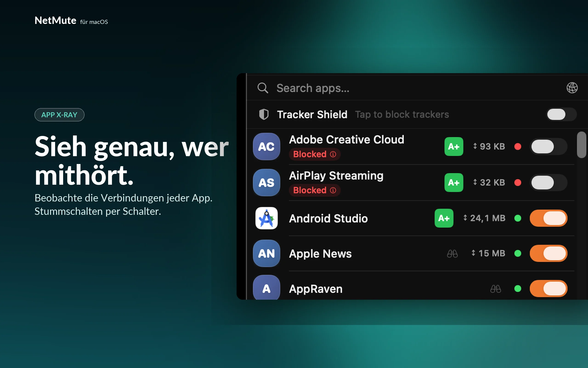Image resolution: width=588 pixels, height=368 pixels.
Task: Click the green status dot for Android Studio
Action: click(518, 218)
